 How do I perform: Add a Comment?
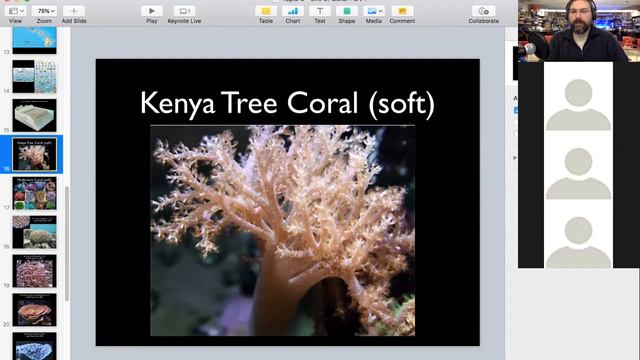click(402, 11)
